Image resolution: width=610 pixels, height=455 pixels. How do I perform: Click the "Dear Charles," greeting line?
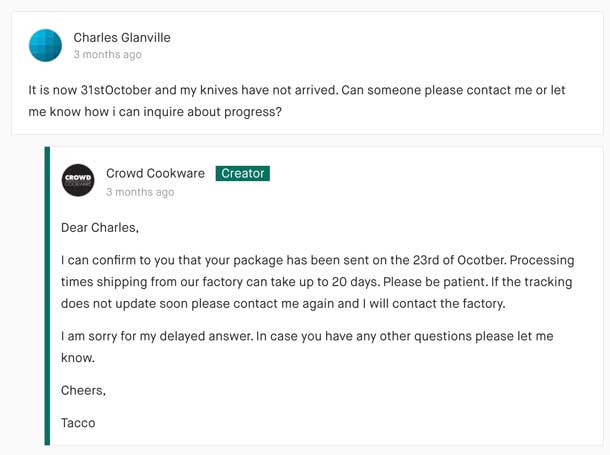100,228
